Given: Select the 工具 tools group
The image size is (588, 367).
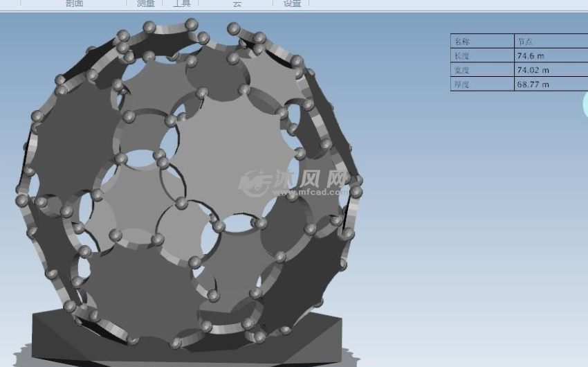Looking at the screenshot, I should coord(181,3).
